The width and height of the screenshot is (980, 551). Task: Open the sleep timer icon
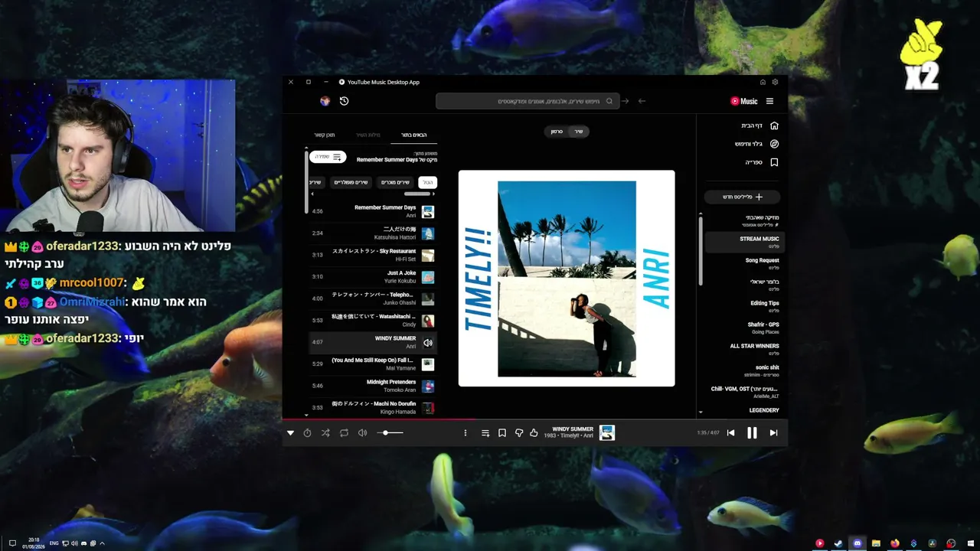coord(307,433)
